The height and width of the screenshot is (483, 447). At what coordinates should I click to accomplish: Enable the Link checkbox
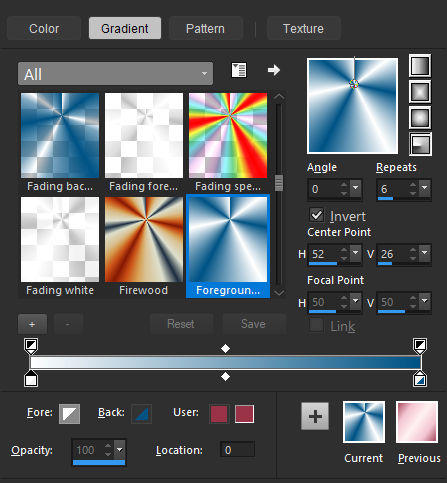(316, 325)
